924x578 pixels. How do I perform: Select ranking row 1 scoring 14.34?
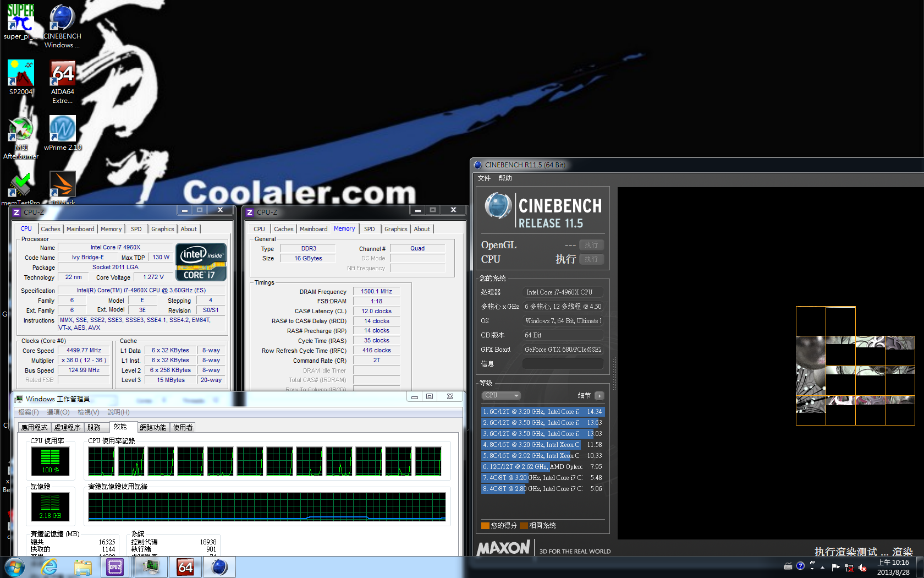543,411
